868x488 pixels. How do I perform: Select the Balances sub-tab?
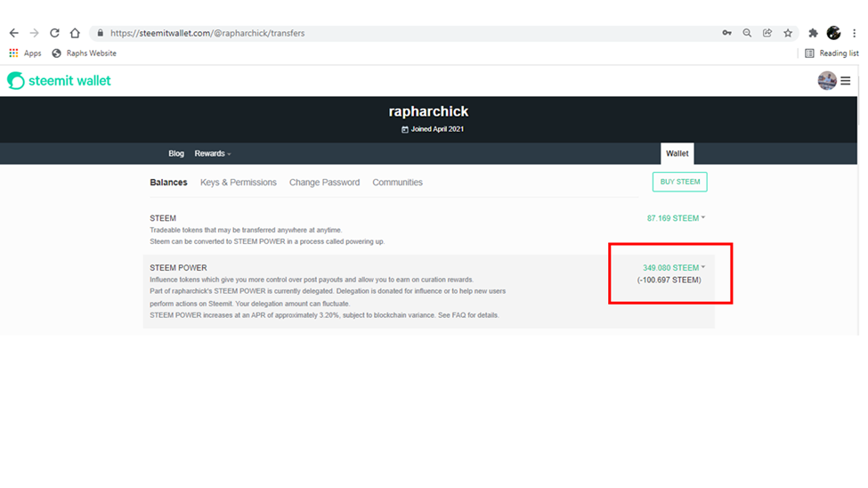point(168,183)
